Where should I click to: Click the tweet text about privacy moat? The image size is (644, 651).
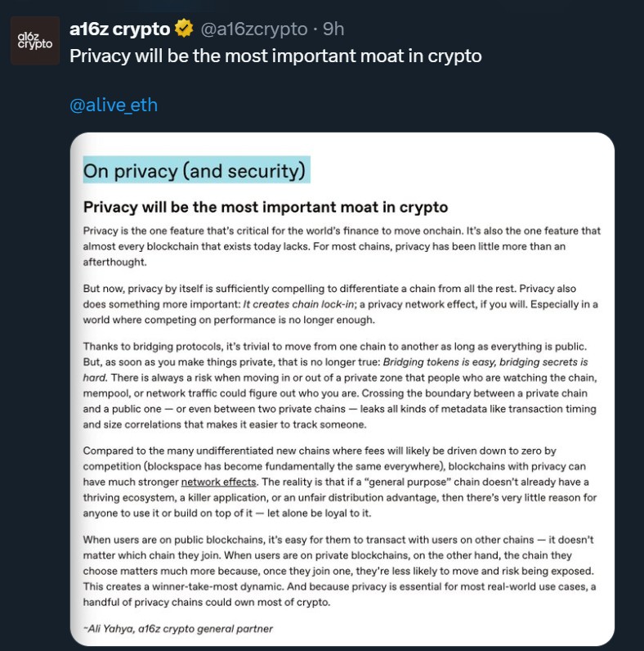pos(275,56)
